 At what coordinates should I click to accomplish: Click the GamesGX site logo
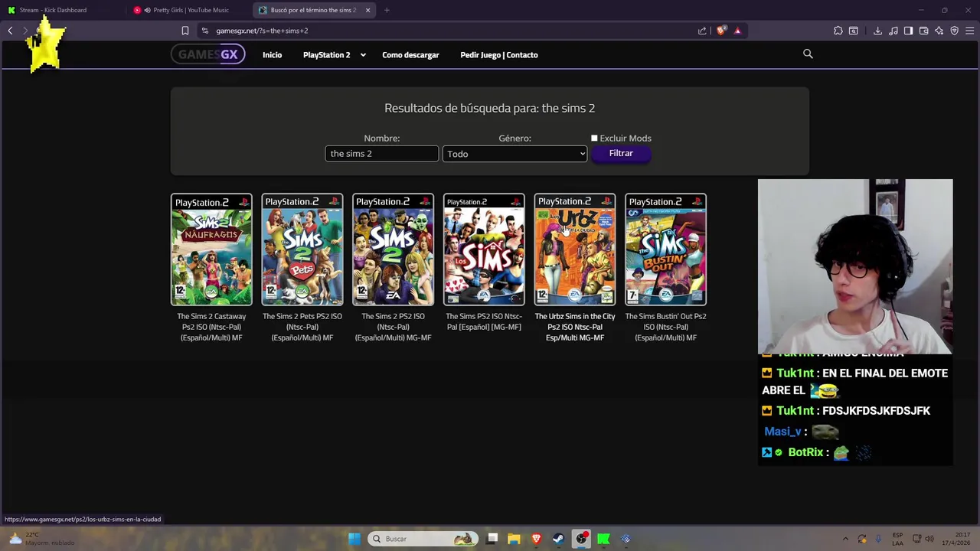[x=207, y=54]
